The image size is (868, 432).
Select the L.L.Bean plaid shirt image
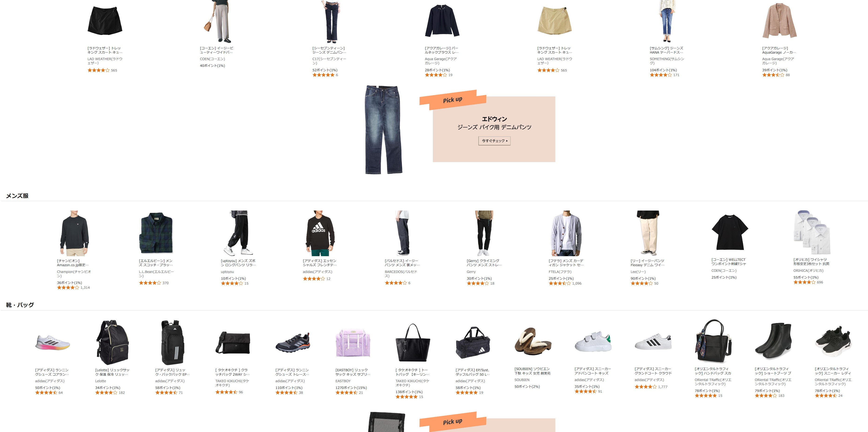[156, 233]
